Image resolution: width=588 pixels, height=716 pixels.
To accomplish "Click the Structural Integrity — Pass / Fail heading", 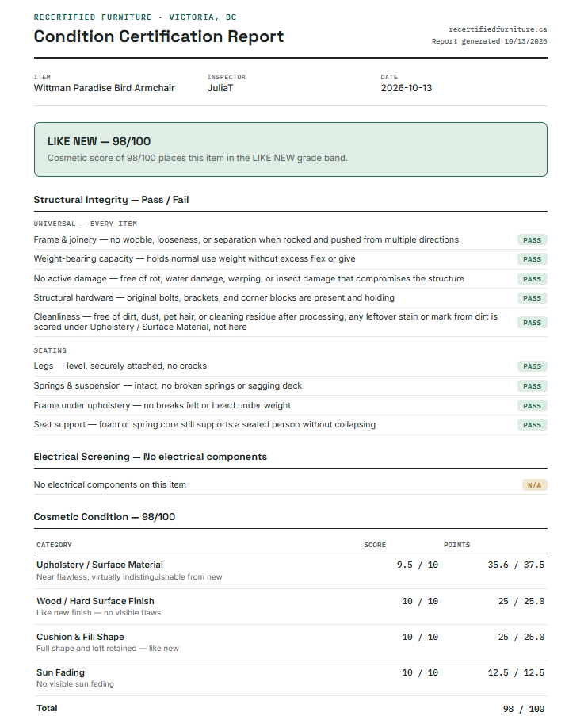I will click(x=111, y=200).
